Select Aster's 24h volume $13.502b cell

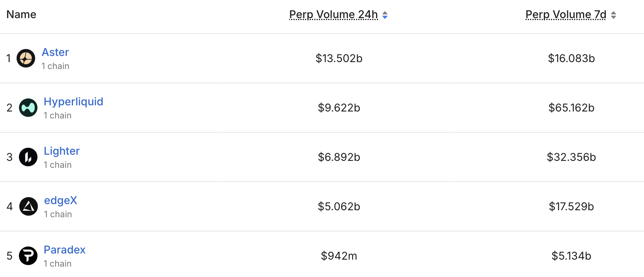pyautogui.click(x=339, y=58)
